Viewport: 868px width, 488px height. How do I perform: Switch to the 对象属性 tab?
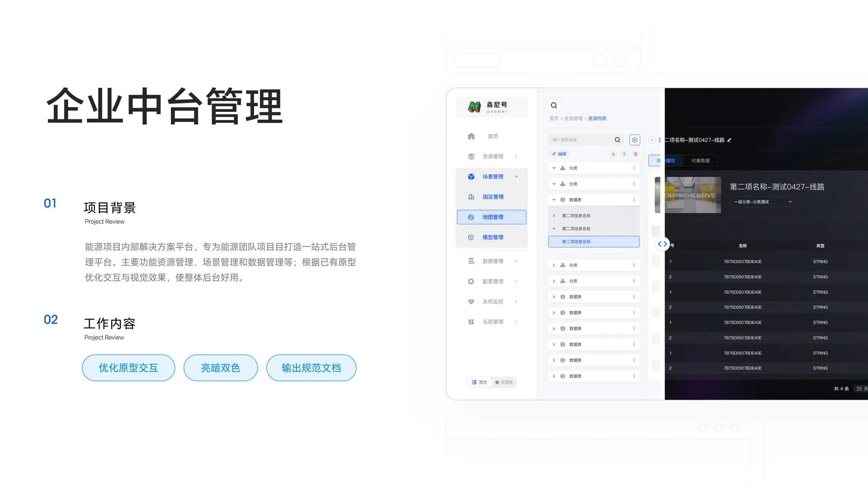(x=665, y=161)
